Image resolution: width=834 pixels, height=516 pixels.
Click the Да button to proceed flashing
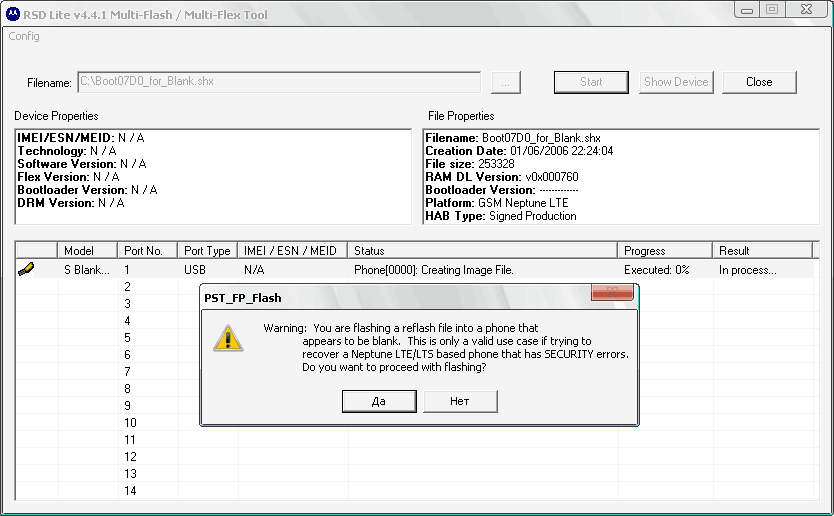click(x=379, y=401)
